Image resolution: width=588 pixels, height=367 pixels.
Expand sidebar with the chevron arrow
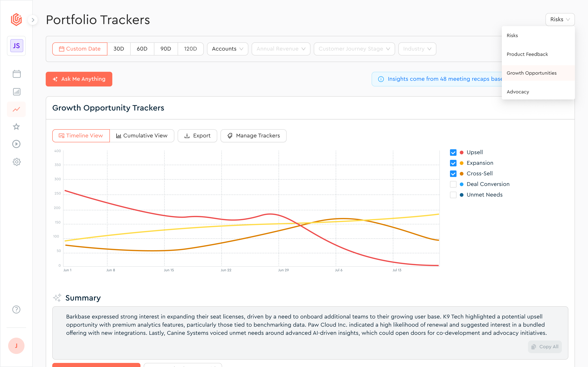[x=33, y=20]
